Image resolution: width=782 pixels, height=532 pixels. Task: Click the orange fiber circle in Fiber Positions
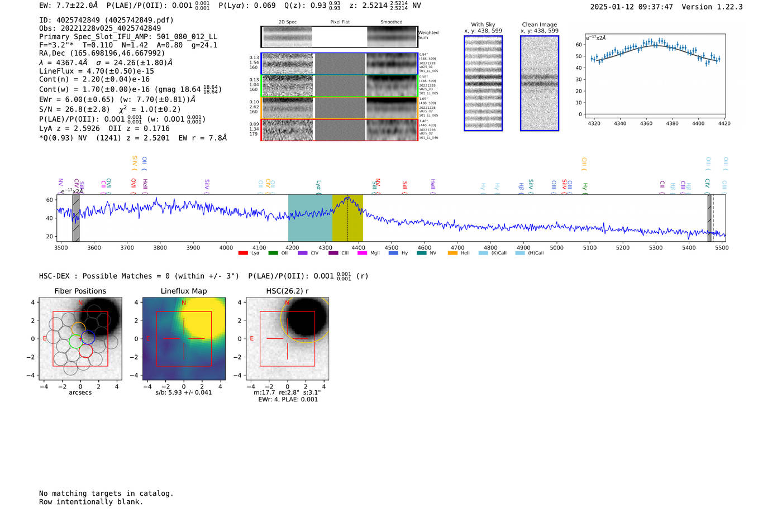pos(78,329)
